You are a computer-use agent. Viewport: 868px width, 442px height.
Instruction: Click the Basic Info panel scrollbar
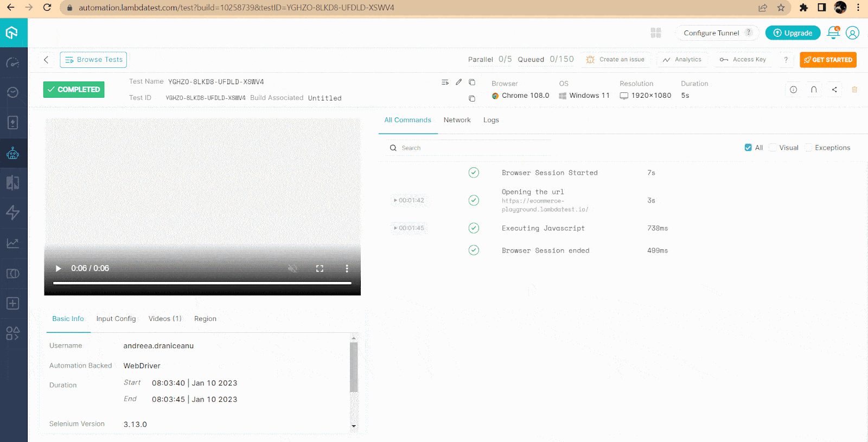point(354,368)
